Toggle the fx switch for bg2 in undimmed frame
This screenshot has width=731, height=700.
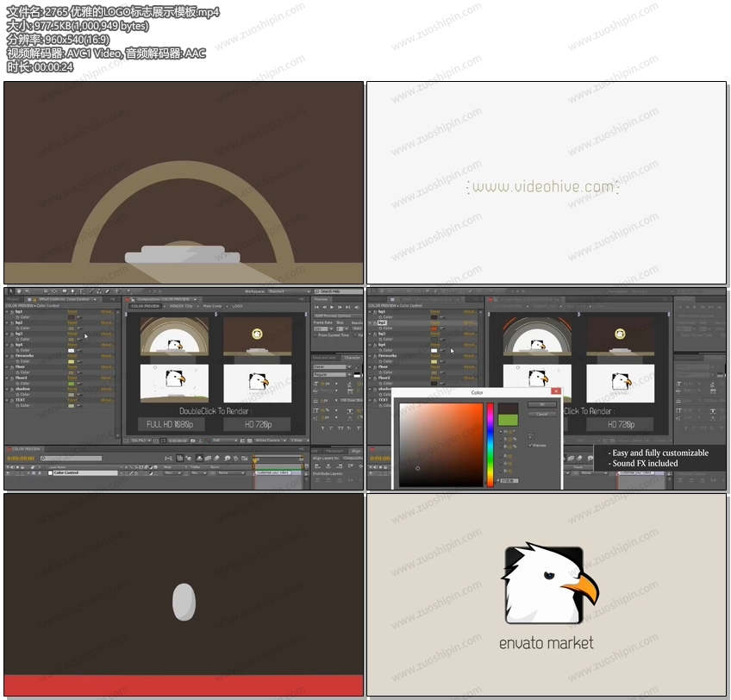[12, 322]
